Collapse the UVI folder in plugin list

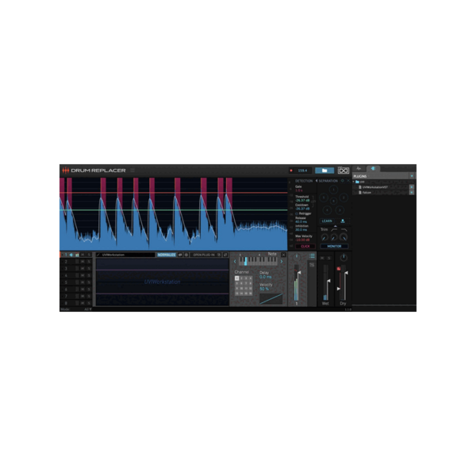354,182
